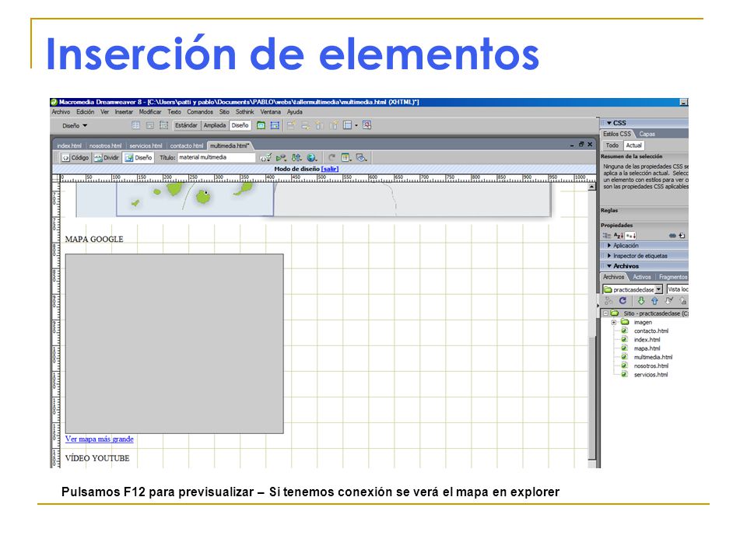Screen dimensions: 747x560
Task: Select Ampliada table mode
Action: [x=215, y=125]
